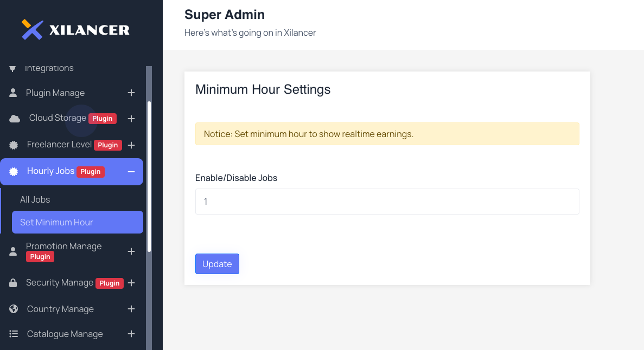Collapse the Hourly Jobs submenu
Viewport: 644px width, 350px height.
(x=131, y=171)
